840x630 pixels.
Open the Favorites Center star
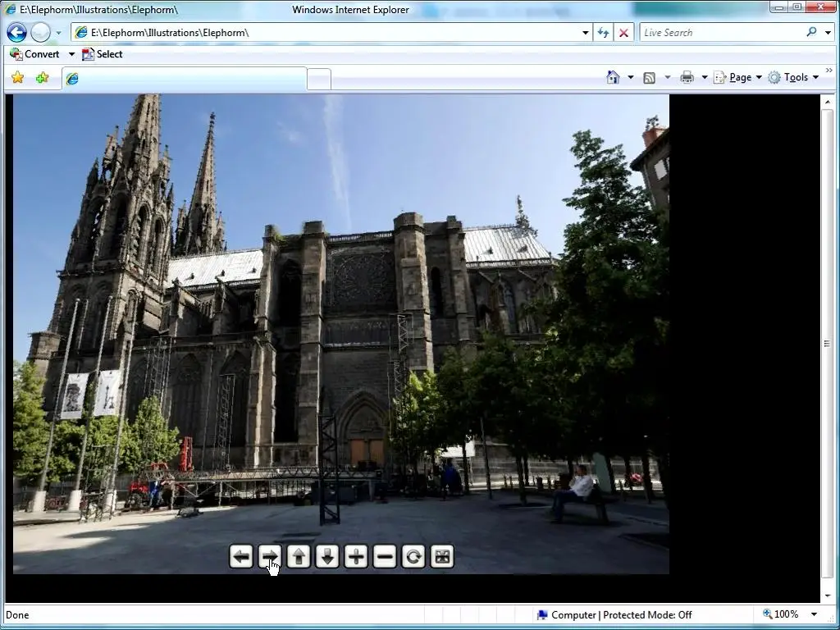point(17,78)
